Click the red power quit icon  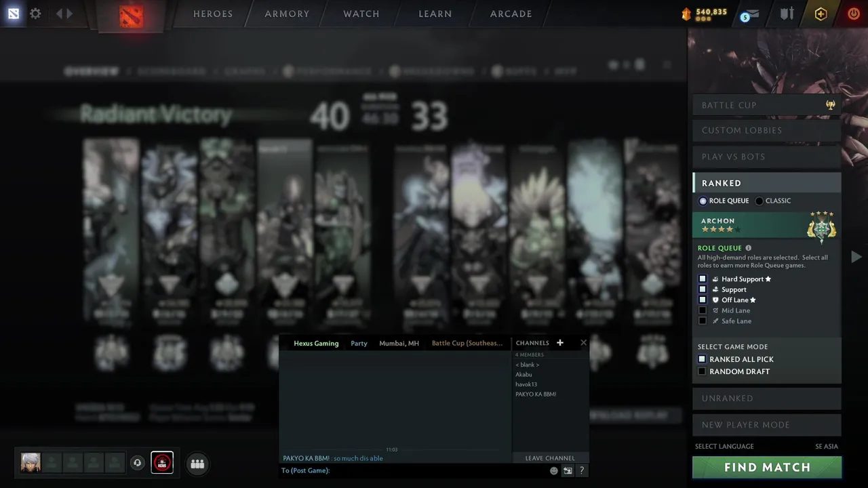tap(854, 14)
